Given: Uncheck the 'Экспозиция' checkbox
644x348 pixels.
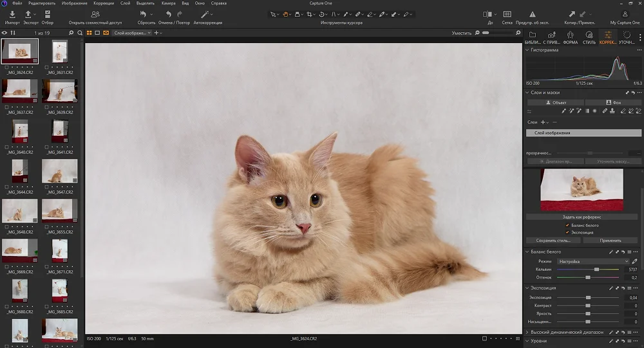Looking at the screenshot, I should click(x=567, y=232).
